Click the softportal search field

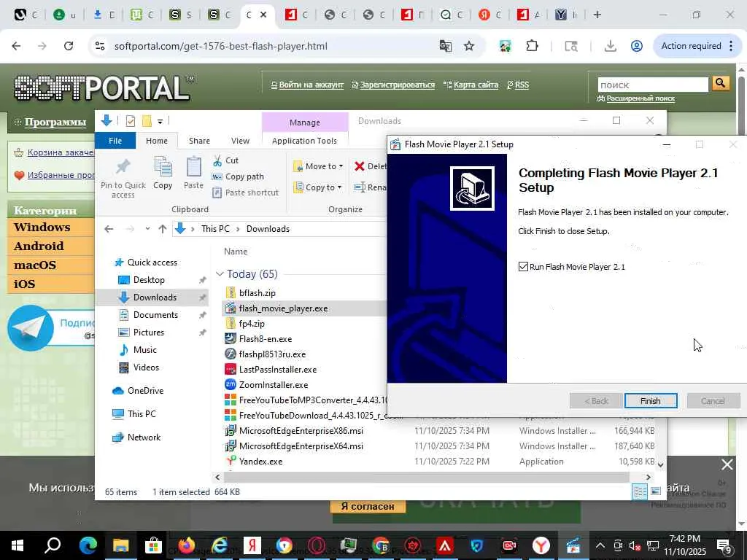tap(653, 85)
